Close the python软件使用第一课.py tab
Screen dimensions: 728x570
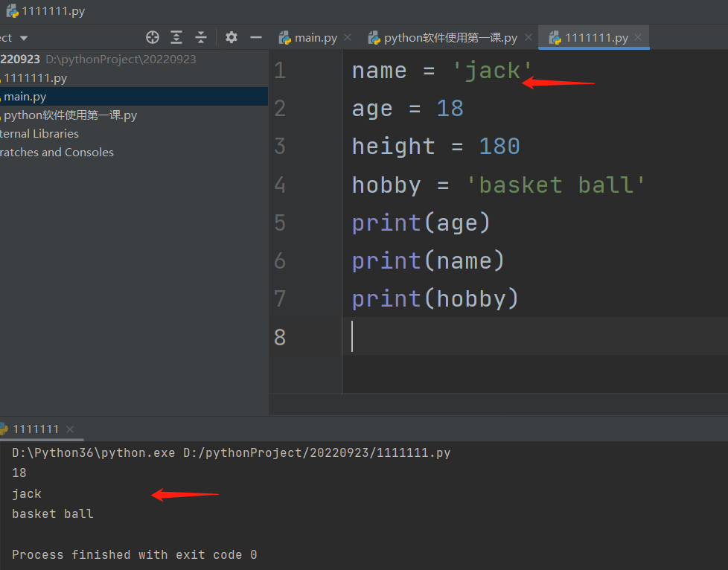click(529, 37)
